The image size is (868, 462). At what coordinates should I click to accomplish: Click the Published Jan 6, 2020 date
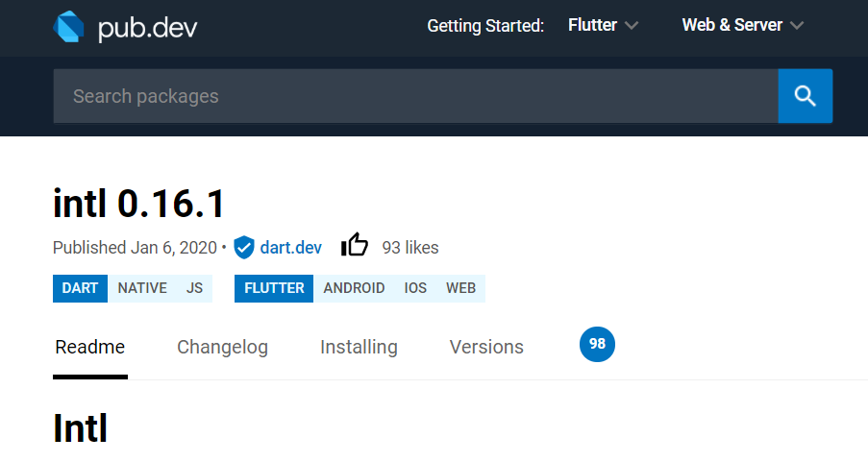click(x=136, y=247)
